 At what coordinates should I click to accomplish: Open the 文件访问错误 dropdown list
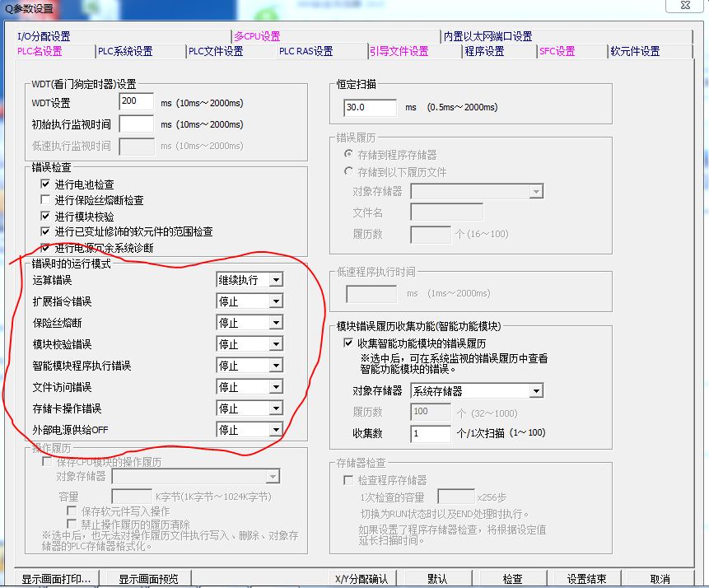pos(276,387)
